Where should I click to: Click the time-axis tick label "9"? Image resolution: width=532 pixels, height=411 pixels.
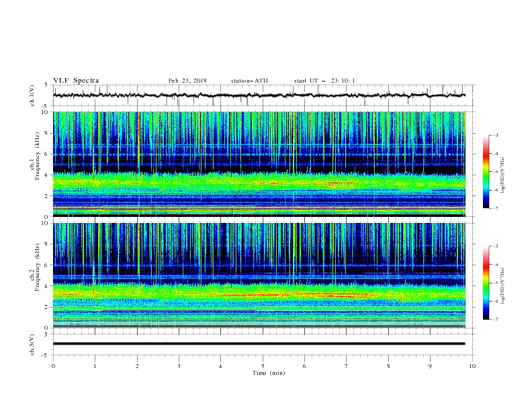(x=430, y=366)
